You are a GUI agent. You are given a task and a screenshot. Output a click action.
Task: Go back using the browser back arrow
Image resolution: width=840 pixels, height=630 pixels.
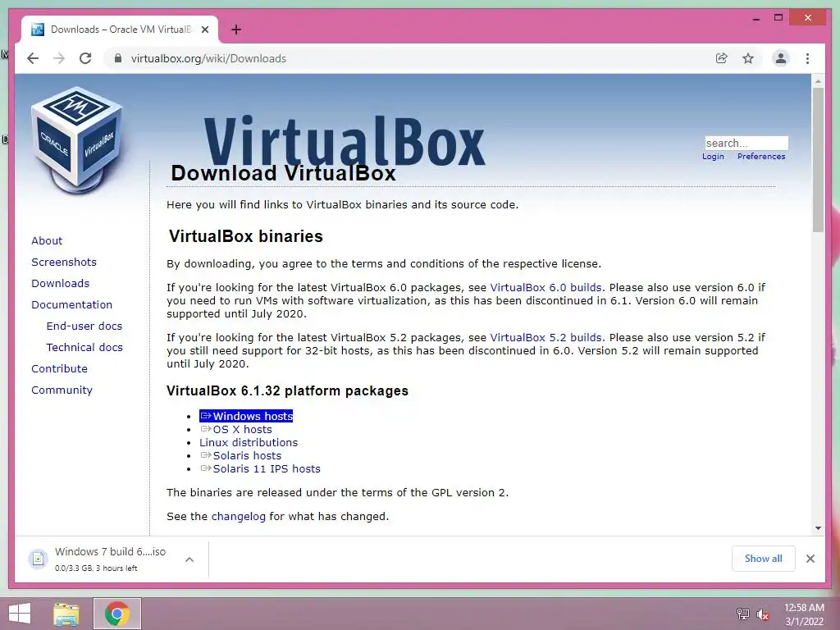pos(33,58)
